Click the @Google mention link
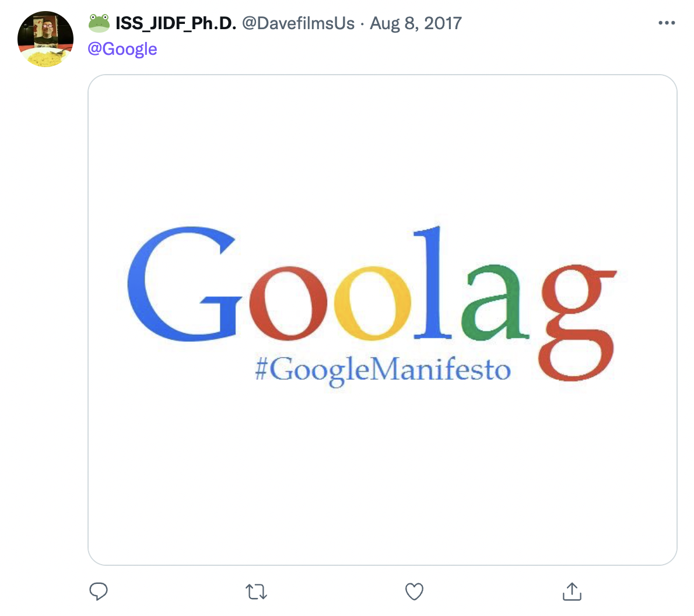Image resolution: width=694 pixels, height=616 pixels. click(x=122, y=49)
